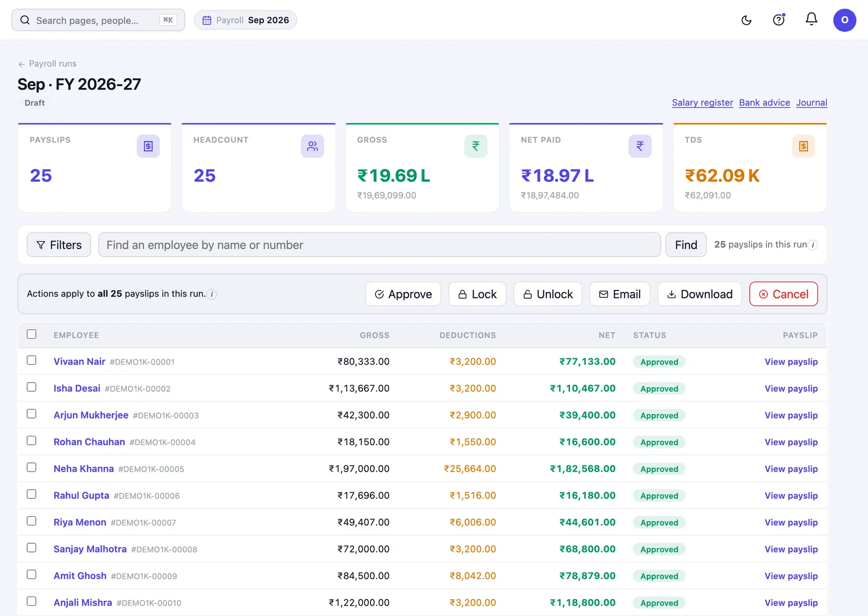The width and height of the screenshot is (868, 616).
Task: Go back using the Payroll runs arrow
Action: pos(22,64)
